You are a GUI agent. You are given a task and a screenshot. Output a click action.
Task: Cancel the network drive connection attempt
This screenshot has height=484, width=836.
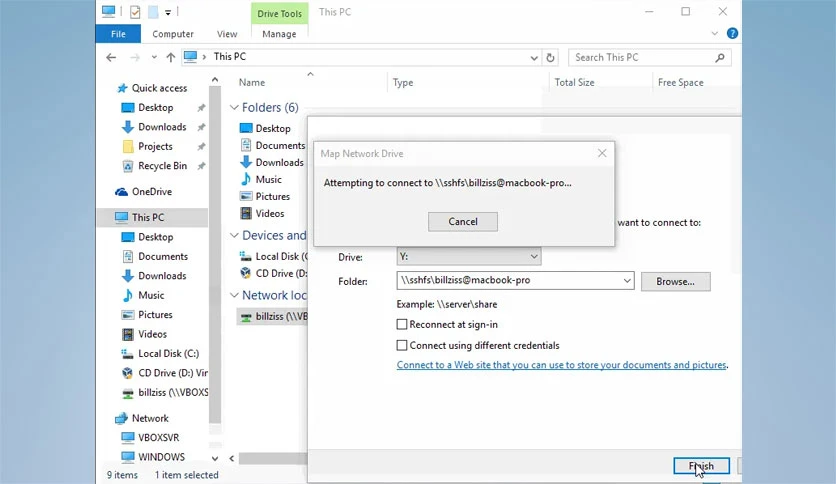pos(462,222)
